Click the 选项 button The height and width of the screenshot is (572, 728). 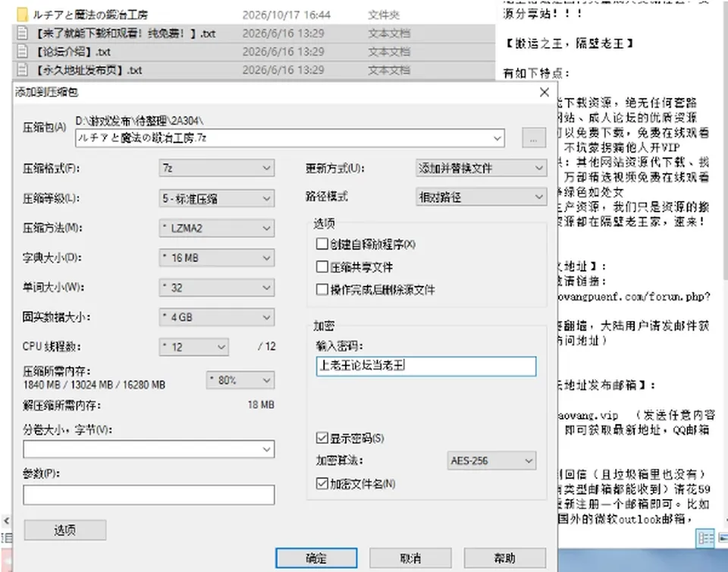click(x=65, y=530)
